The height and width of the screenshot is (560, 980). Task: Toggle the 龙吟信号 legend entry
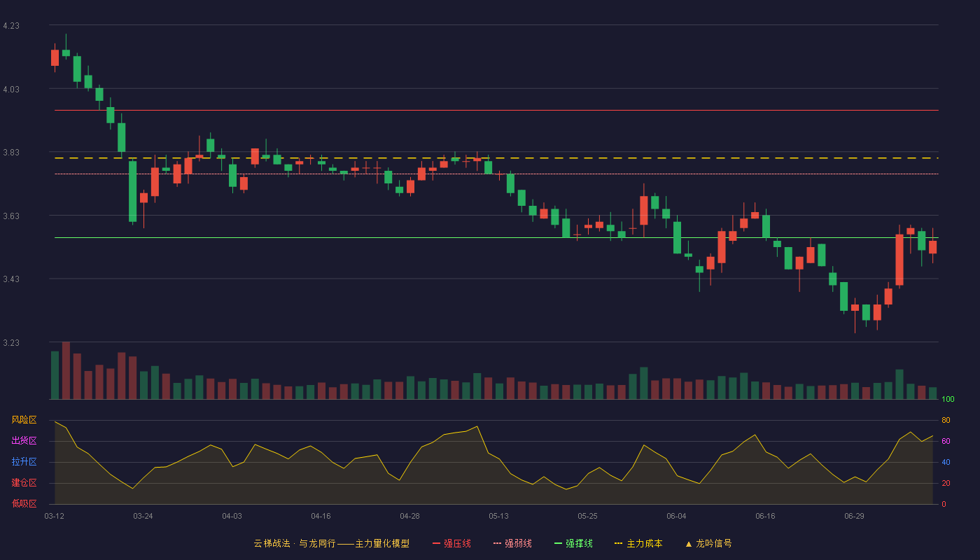tap(708, 543)
